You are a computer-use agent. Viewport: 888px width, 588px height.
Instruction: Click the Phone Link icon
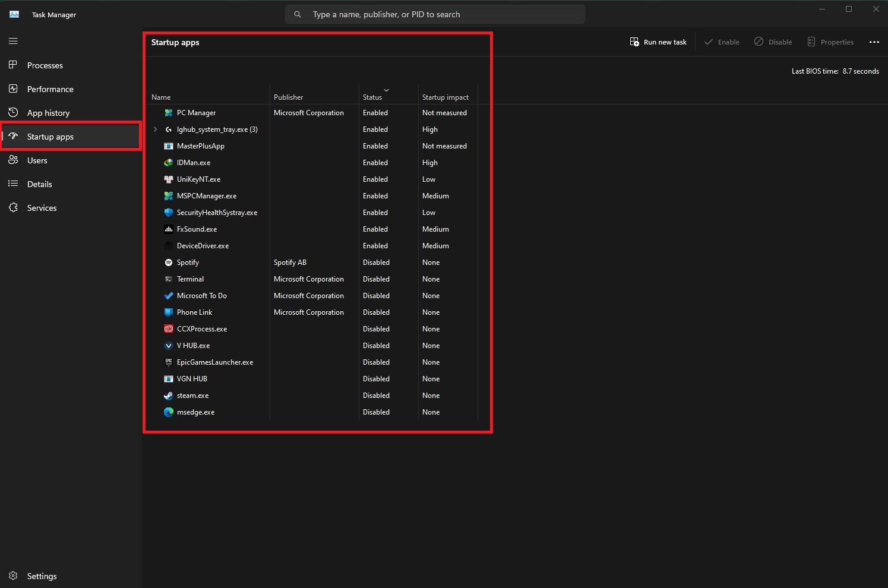169,312
